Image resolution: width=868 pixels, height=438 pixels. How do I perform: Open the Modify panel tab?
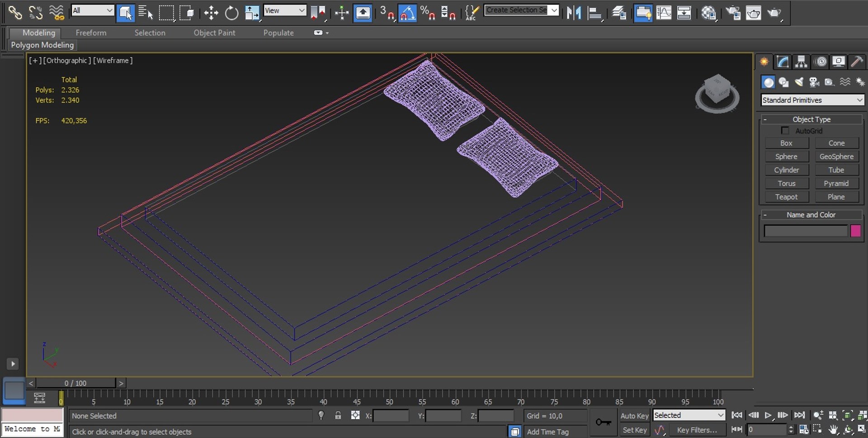[x=783, y=61]
